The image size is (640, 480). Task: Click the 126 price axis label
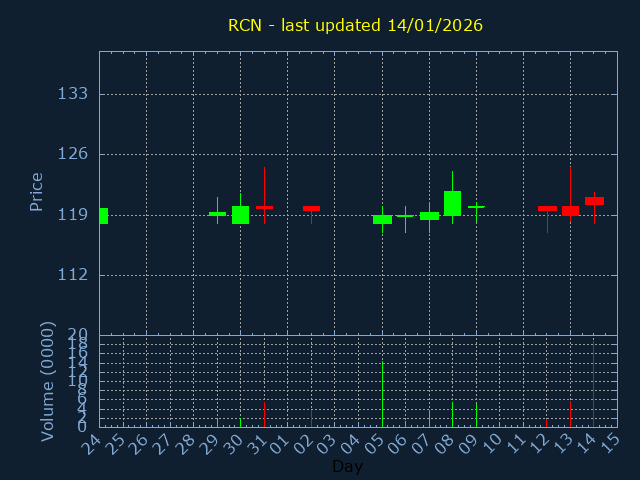click(73, 154)
